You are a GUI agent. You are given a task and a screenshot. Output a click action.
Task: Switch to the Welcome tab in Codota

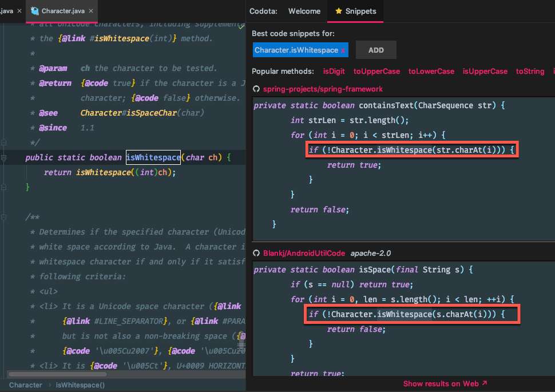tap(304, 11)
